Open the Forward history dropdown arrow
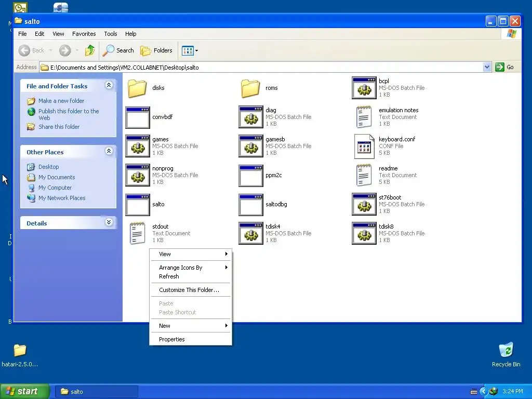The width and height of the screenshot is (532, 399). 77,50
